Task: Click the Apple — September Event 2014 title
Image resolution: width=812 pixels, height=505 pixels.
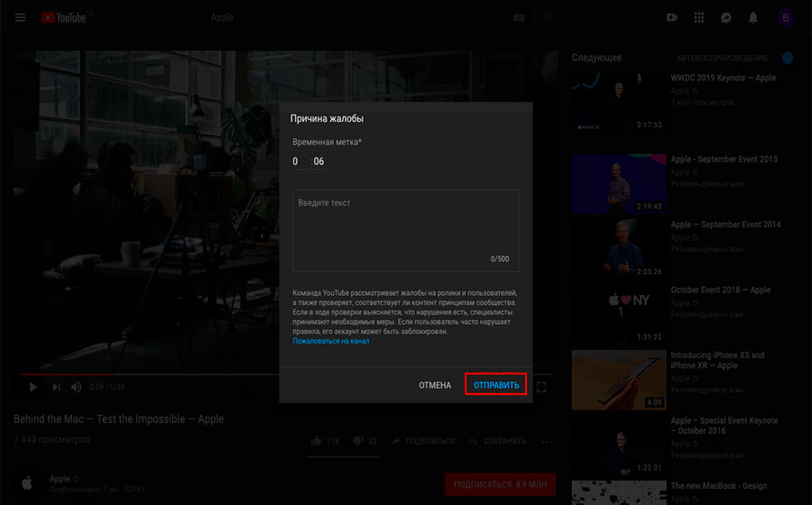Action: coord(725,225)
